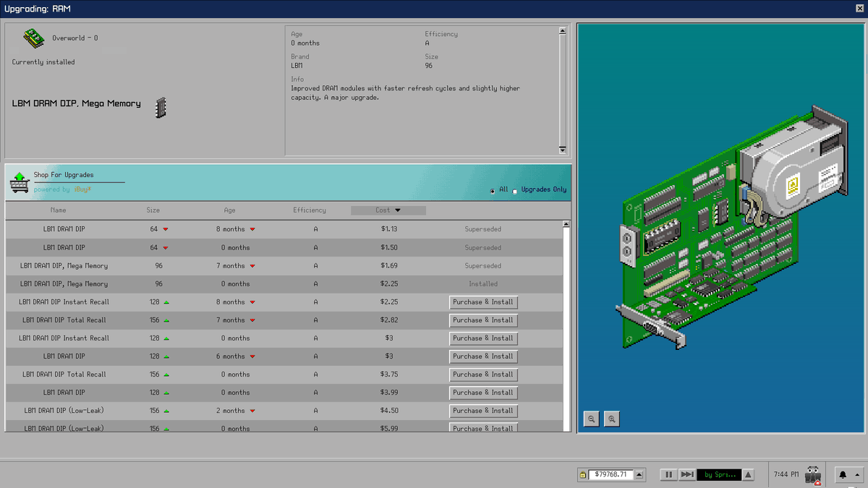Image resolution: width=868 pixels, height=488 pixels.
Task: Click the notification bell icon
Action: click(x=843, y=475)
